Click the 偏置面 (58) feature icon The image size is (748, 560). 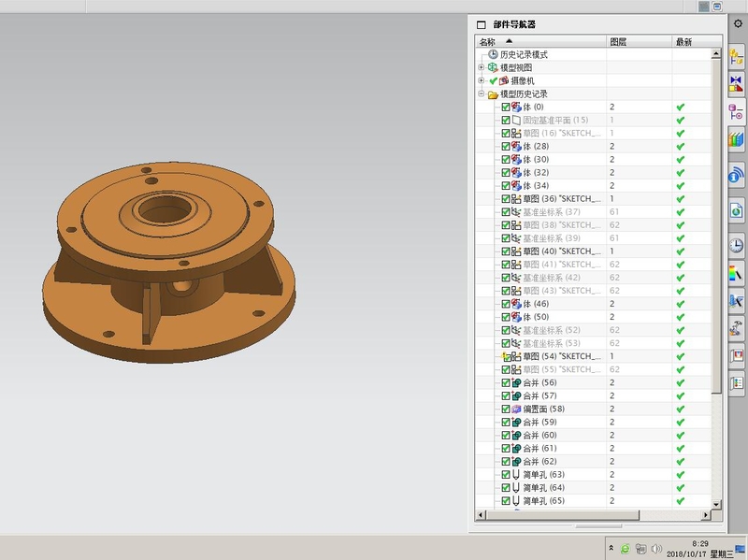tap(516, 409)
